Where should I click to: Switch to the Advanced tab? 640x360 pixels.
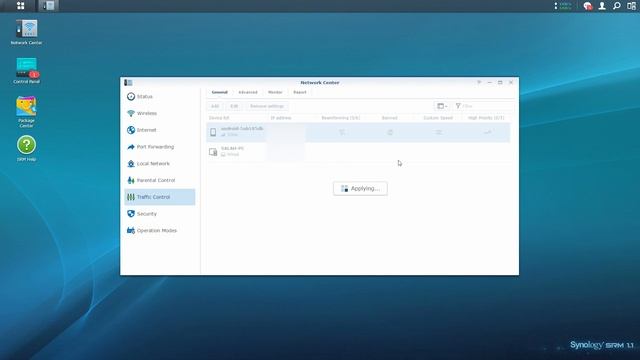tap(248, 92)
